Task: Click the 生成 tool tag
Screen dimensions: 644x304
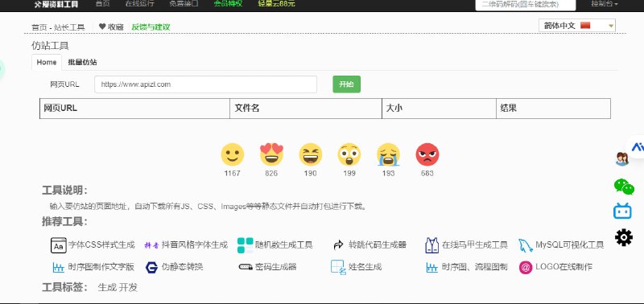Action: point(107,288)
